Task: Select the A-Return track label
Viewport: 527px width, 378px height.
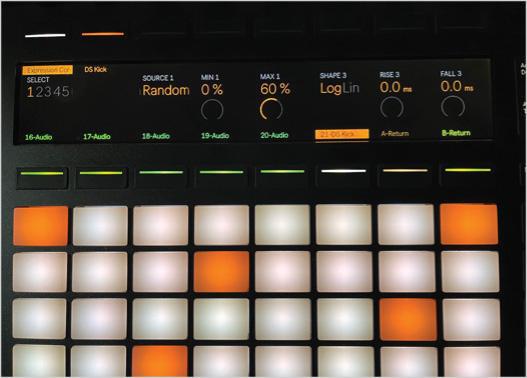Action: [x=395, y=133]
